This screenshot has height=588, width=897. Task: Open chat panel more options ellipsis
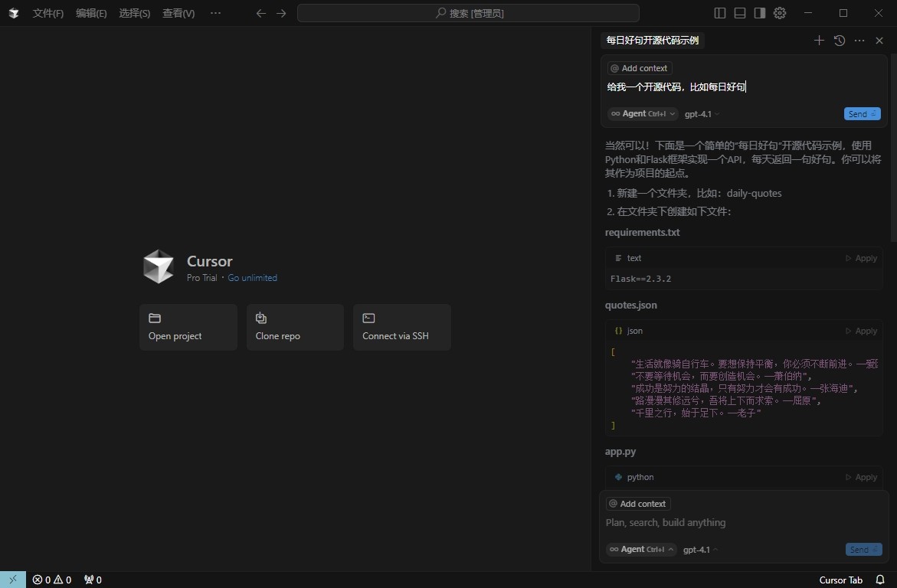859,40
